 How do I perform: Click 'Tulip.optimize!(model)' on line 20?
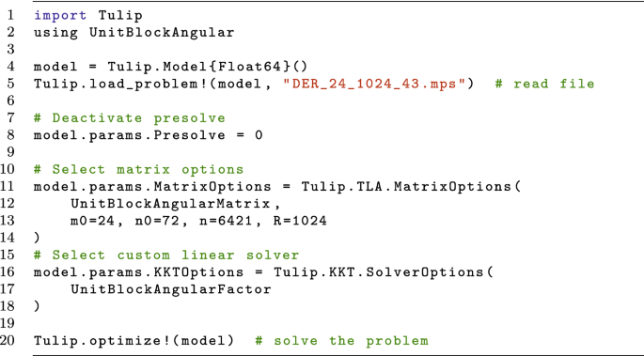click(134, 341)
